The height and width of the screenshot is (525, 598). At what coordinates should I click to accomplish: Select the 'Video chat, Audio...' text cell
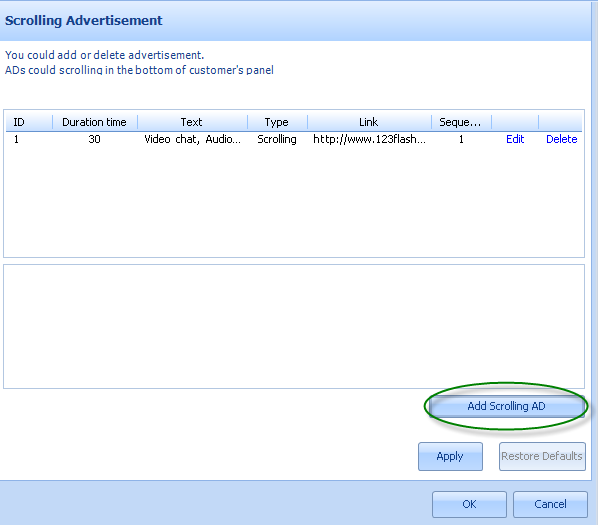(192, 139)
